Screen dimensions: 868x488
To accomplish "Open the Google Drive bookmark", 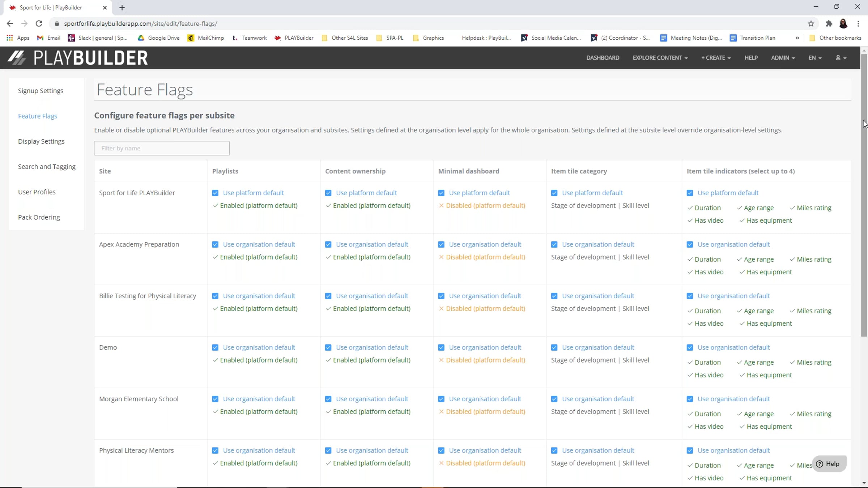I will tap(158, 38).
